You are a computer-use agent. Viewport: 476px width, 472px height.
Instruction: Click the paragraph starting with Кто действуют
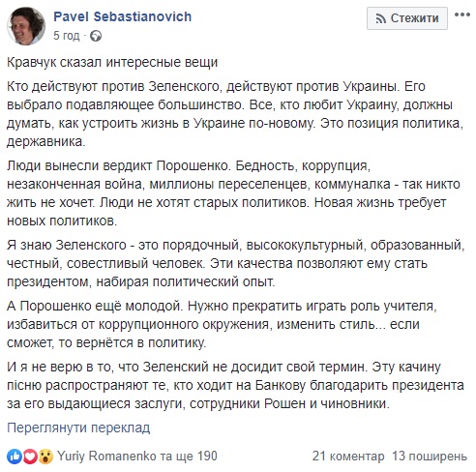235,114
